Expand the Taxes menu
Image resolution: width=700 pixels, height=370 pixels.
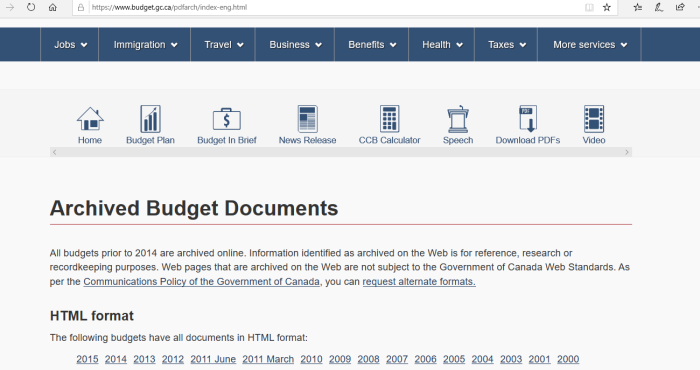pos(506,45)
